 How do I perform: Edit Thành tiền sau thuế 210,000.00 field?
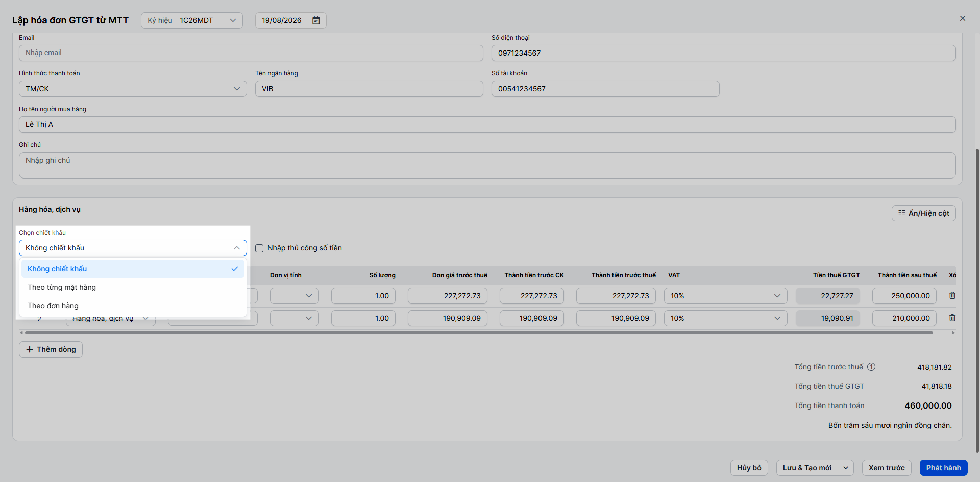(x=904, y=318)
